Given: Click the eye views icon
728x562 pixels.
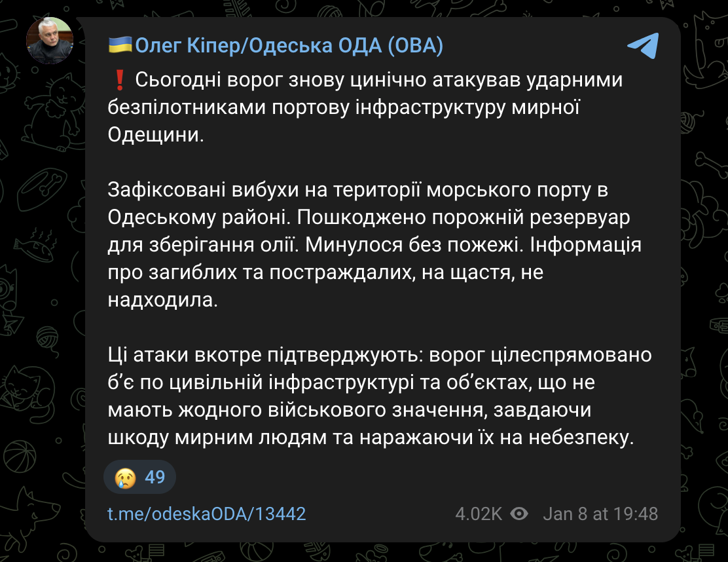Looking at the screenshot, I should [519, 514].
